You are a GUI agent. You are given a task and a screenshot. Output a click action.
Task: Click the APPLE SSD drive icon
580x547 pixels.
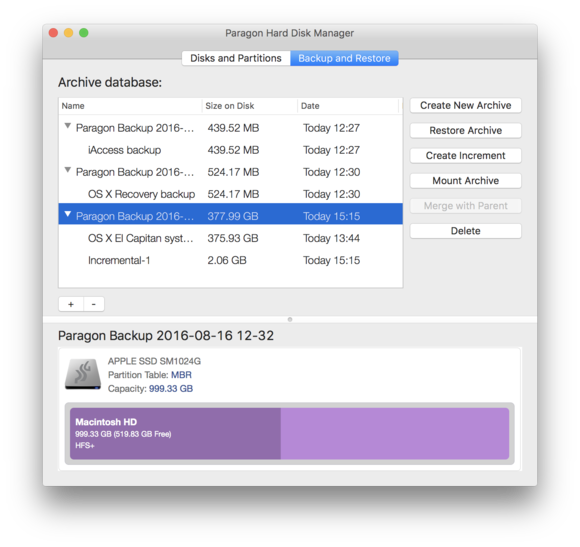83,374
